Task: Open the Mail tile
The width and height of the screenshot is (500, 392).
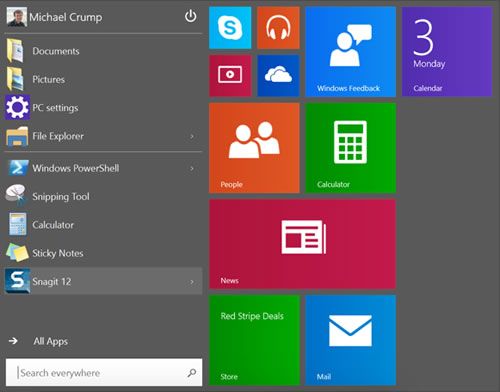Action: click(x=351, y=340)
